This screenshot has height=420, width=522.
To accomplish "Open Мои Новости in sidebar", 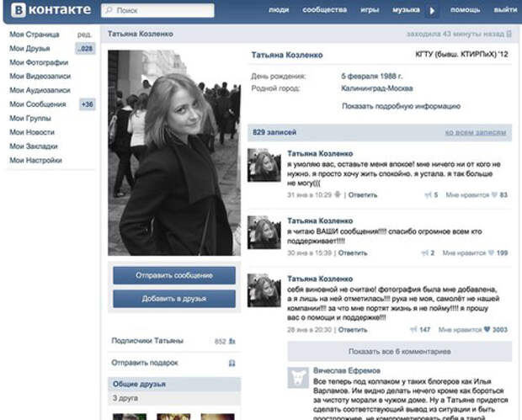I will click(x=32, y=132).
